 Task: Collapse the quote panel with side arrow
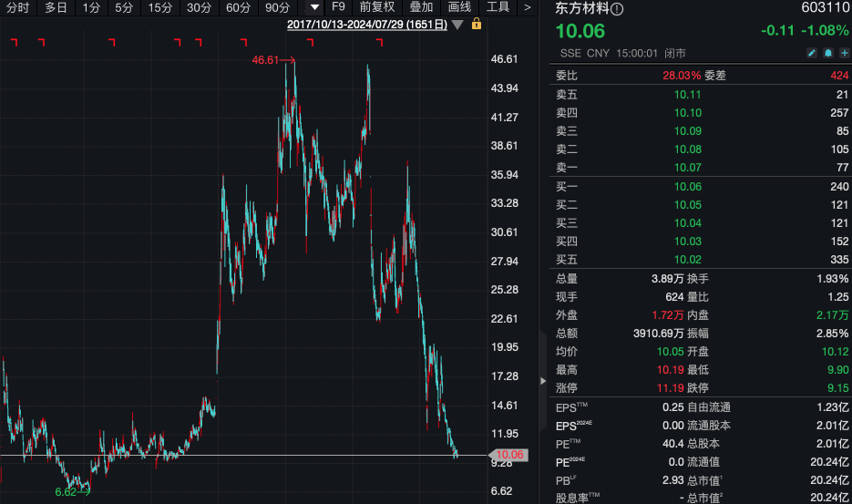tap(543, 381)
